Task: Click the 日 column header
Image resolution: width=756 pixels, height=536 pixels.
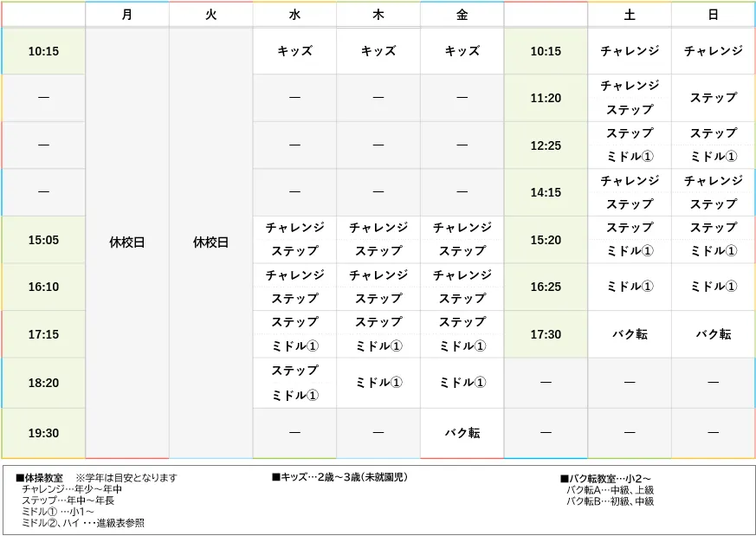Action: point(713,14)
